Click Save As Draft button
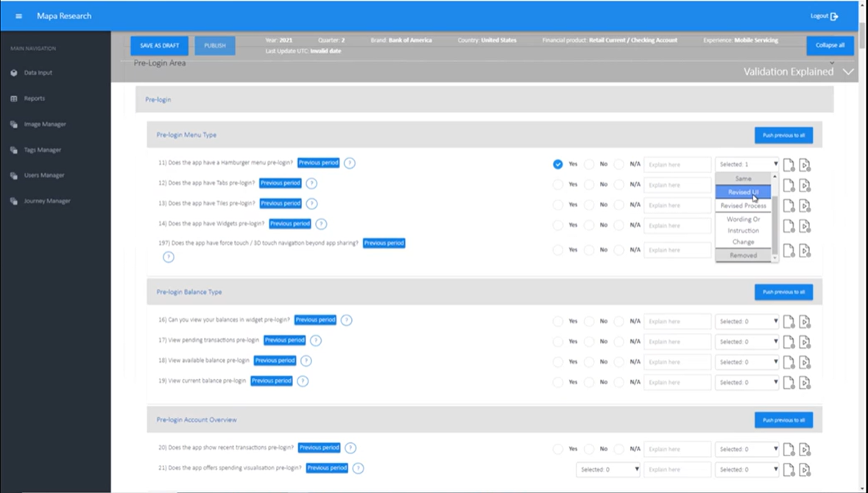The image size is (868, 493). click(x=160, y=46)
